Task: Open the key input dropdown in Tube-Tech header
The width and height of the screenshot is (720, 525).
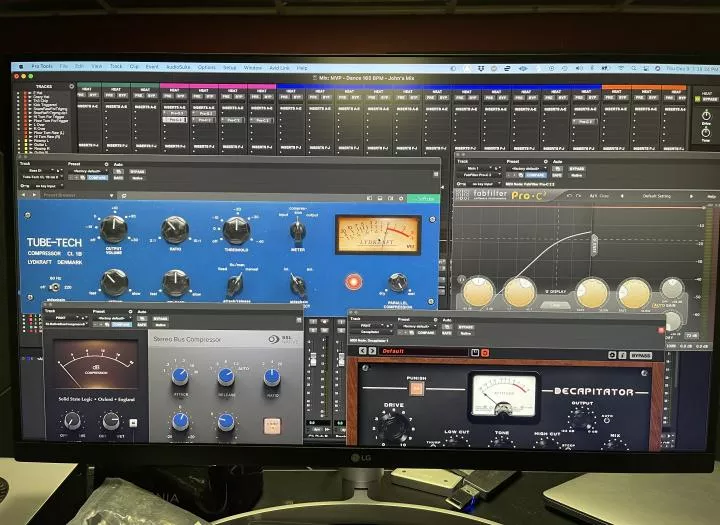Action: (x=46, y=186)
